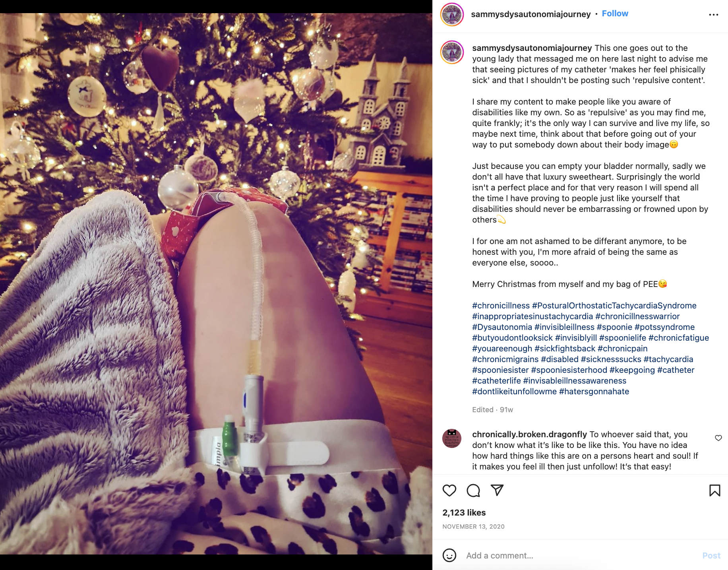Image resolution: width=728 pixels, height=570 pixels.
Task: Open the #hatersgonnahate hashtag
Action: click(594, 392)
